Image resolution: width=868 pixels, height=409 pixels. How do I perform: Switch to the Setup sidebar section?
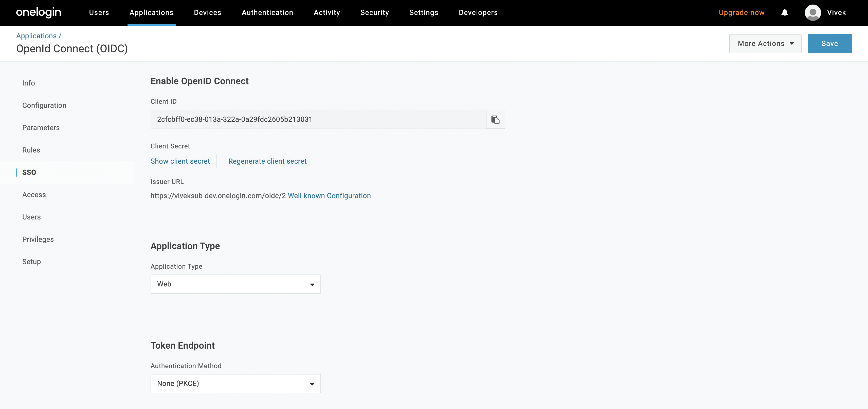pos(31,262)
